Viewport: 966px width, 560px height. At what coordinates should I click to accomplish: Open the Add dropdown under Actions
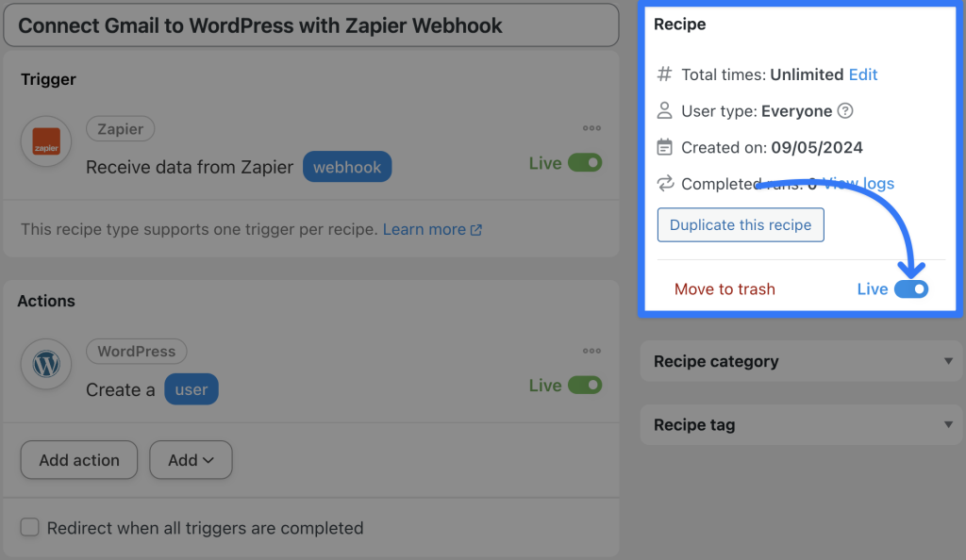click(x=191, y=460)
